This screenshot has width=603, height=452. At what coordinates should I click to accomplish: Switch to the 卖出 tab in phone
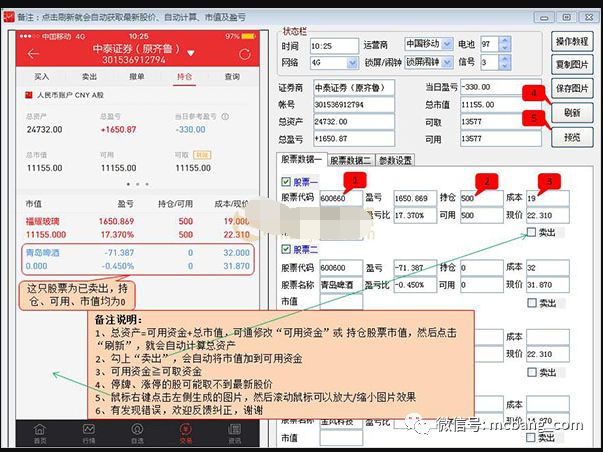point(89,77)
